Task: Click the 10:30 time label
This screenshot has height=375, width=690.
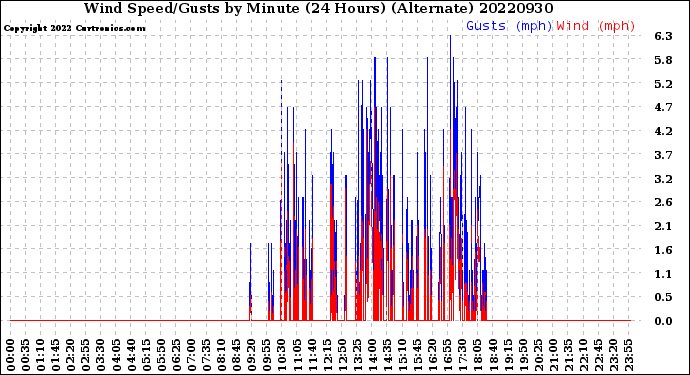Action: pos(282,355)
